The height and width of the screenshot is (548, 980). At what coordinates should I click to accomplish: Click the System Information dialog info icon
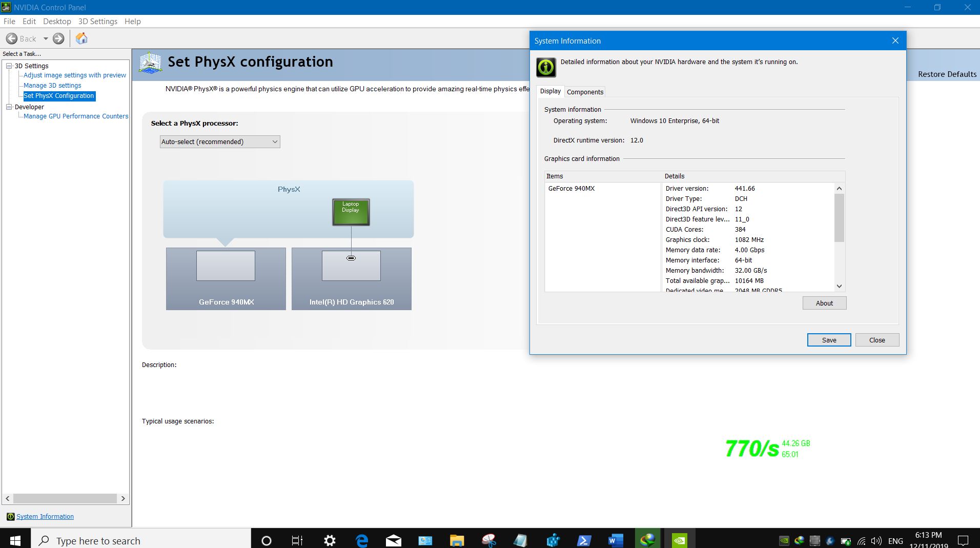(546, 67)
